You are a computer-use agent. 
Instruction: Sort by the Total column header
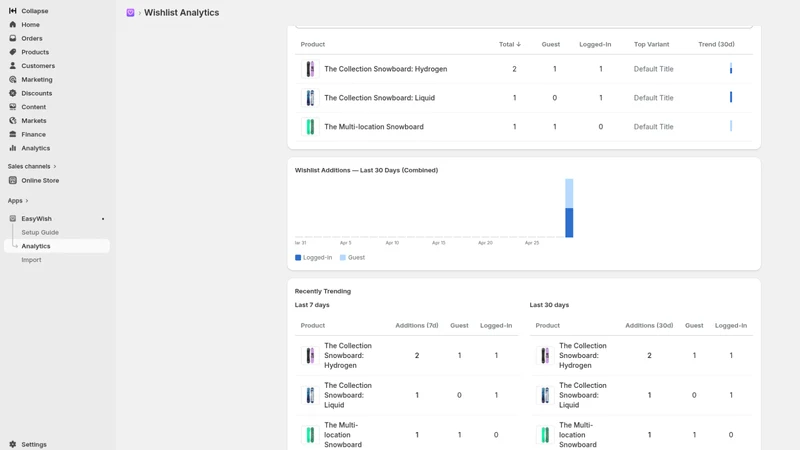[x=510, y=44]
